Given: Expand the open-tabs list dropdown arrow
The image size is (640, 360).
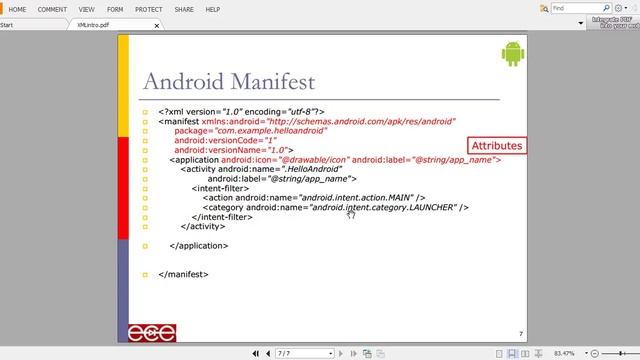Looking at the screenshot, I should pos(581,23).
